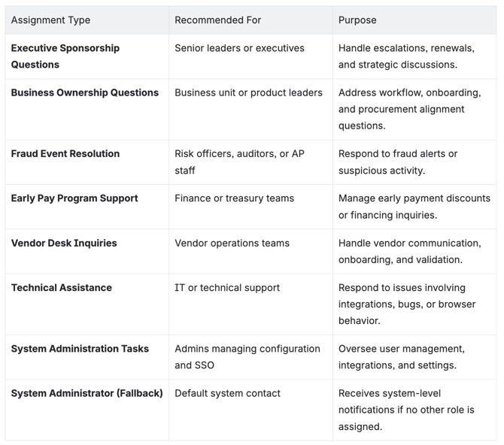The width and height of the screenshot is (504, 445).
Task: Click "Business unit or product leaders" cell
Action: (248, 93)
